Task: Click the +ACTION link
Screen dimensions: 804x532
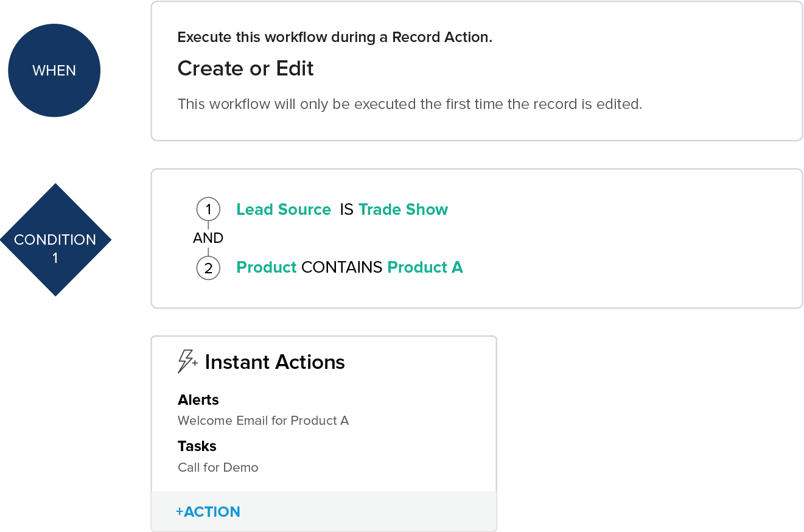Action: coord(208,512)
